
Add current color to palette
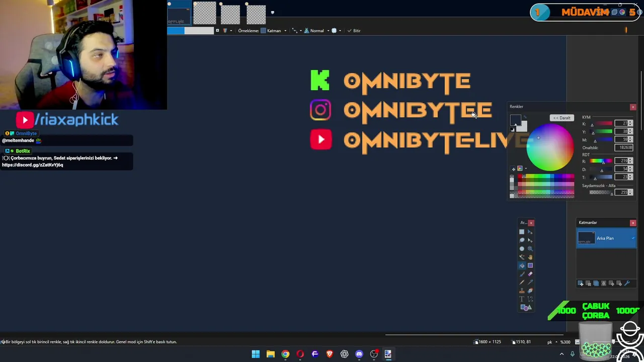click(514, 169)
